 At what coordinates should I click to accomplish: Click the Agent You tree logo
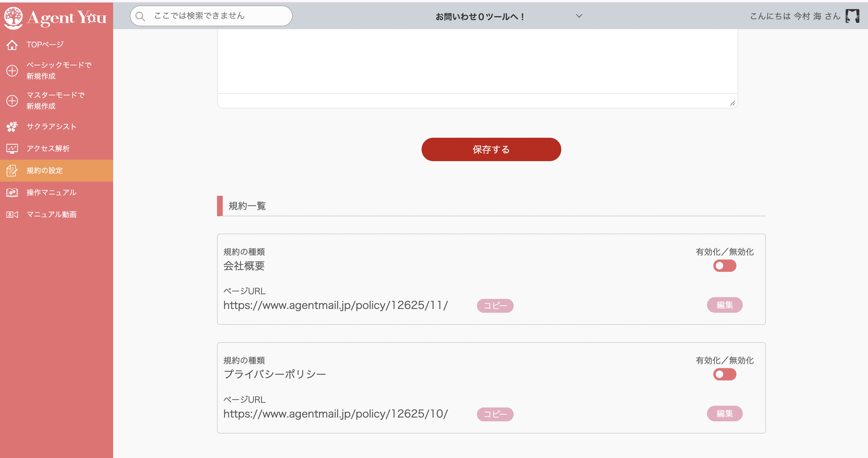point(14,18)
